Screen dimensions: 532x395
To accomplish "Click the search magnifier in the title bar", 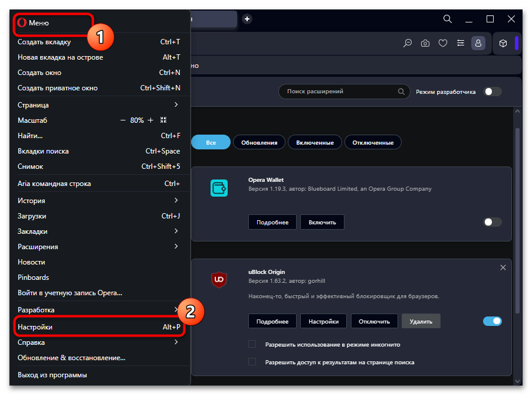I will (x=448, y=19).
